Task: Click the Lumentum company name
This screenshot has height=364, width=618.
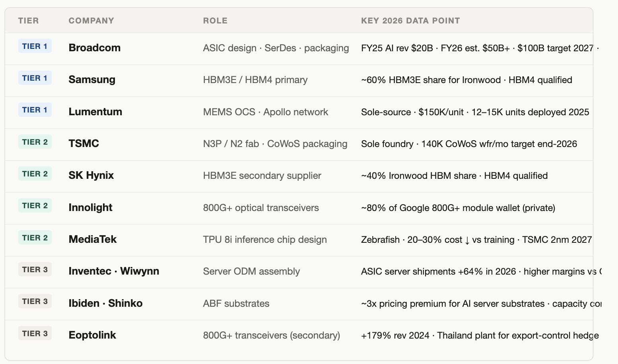Action: click(x=95, y=112)
